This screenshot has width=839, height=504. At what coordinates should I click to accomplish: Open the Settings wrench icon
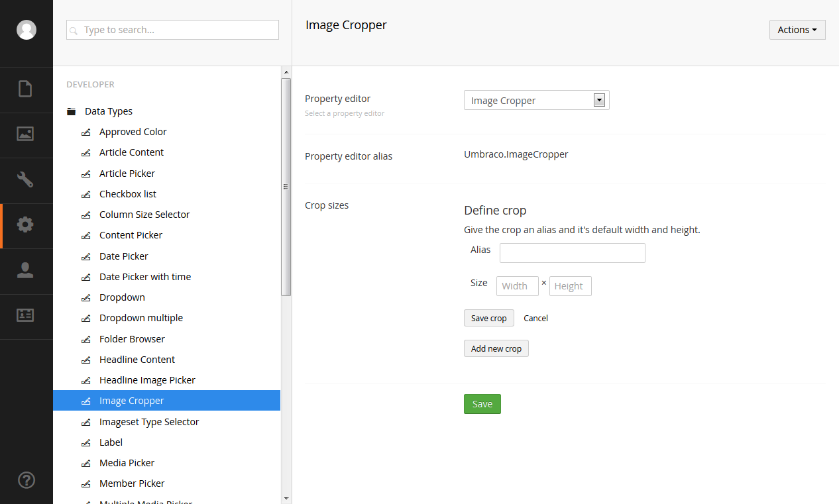coord(25,179)
